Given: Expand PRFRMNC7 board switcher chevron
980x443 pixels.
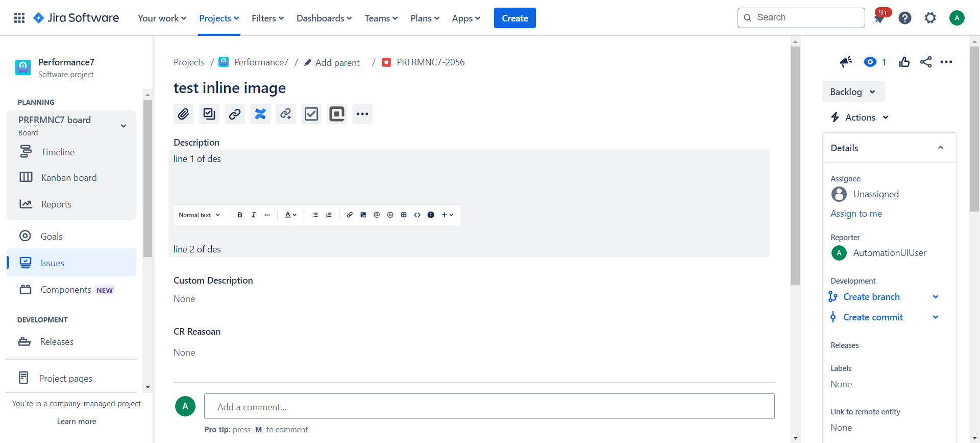Looking at the screenshot, I should coord(124,126).
